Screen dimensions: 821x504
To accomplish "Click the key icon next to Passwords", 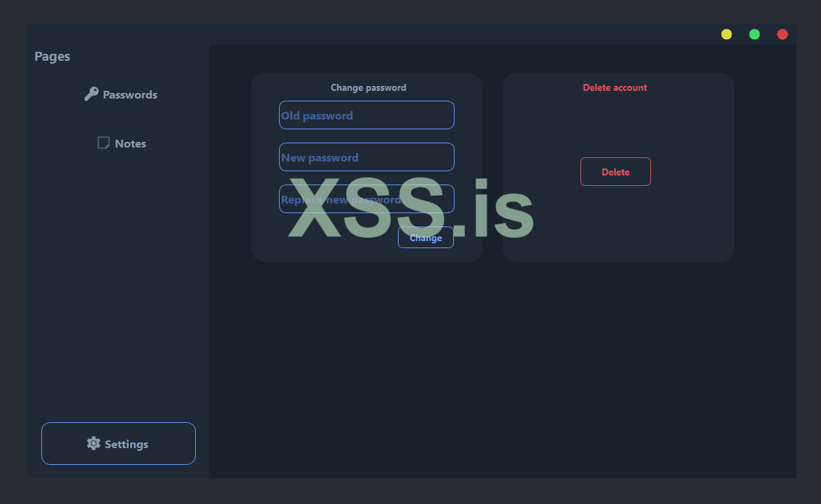I will [x=92, y=94].
